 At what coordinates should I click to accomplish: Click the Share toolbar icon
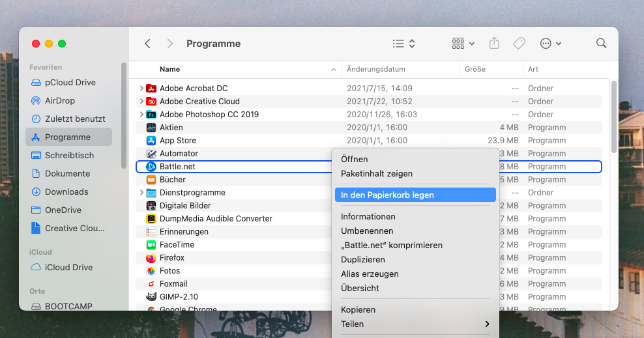494,43
